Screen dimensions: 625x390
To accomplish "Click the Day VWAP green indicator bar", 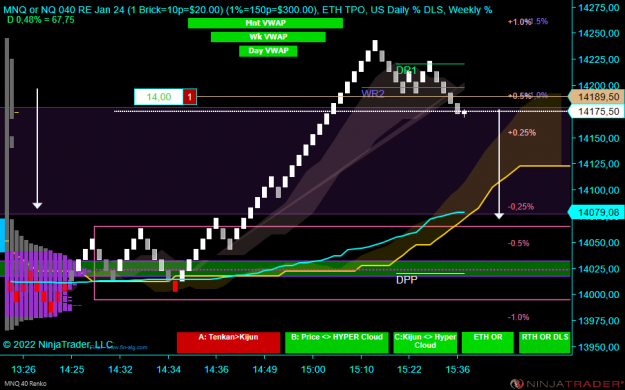I will (x=268, y=51).
